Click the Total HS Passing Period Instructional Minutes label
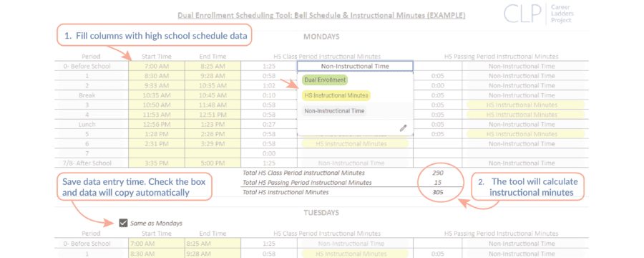Screen dimensions: 644x258 coord(307,182)
